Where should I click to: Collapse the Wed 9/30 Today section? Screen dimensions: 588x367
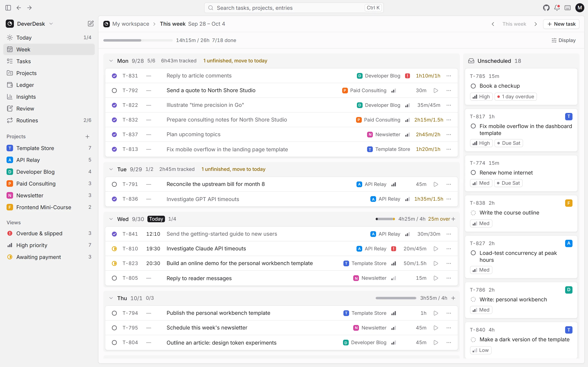111,219
